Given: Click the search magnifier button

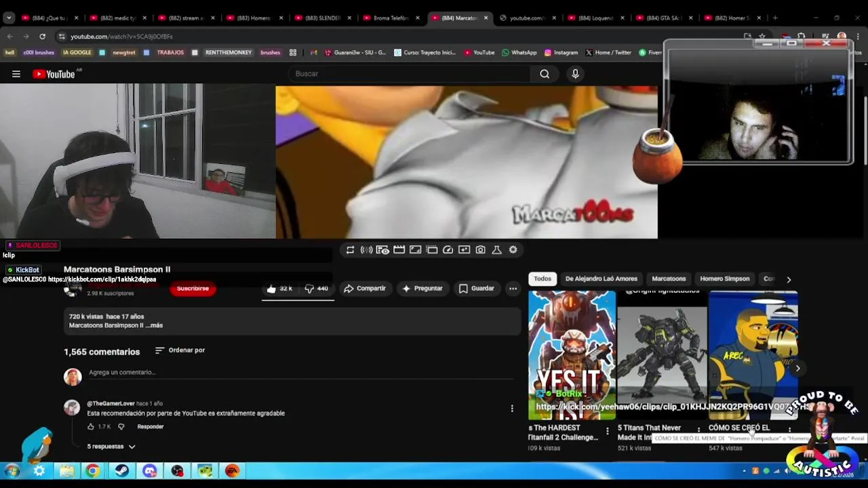Looking at the screenshot, I should tap(545, 74).
